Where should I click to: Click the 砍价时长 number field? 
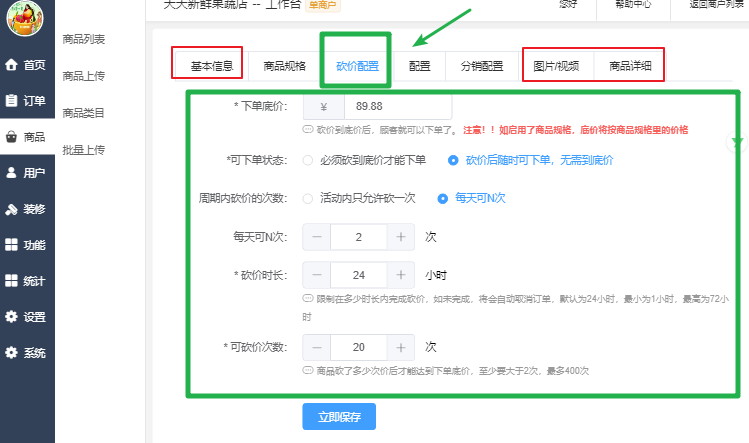[x=359, y=275]
